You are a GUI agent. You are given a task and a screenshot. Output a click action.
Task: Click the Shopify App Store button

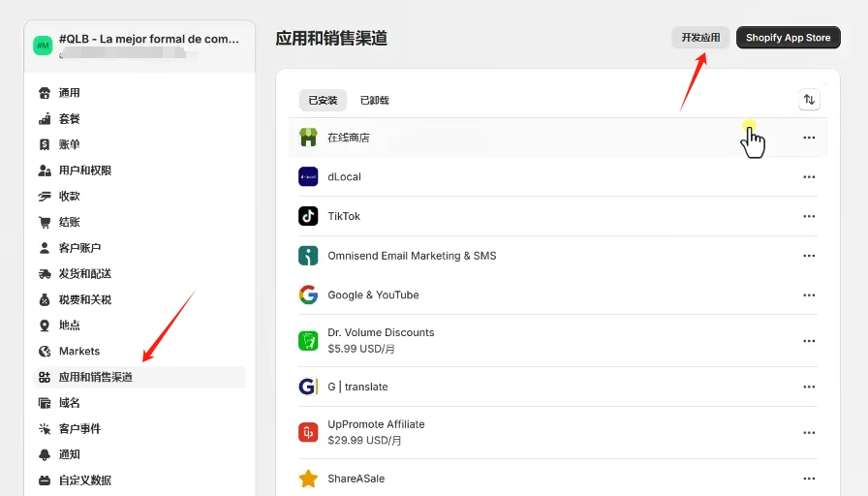click(789, 38)
